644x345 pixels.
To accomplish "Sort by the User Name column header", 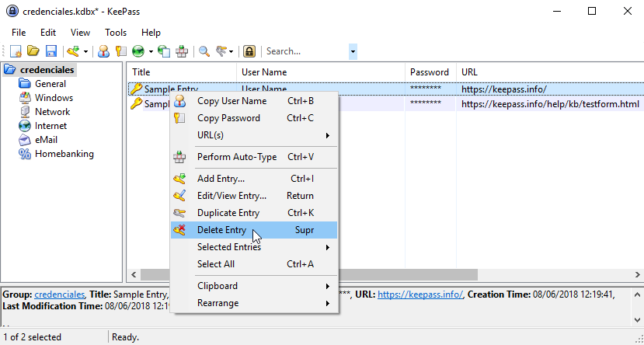I will [x=321, y=72].
